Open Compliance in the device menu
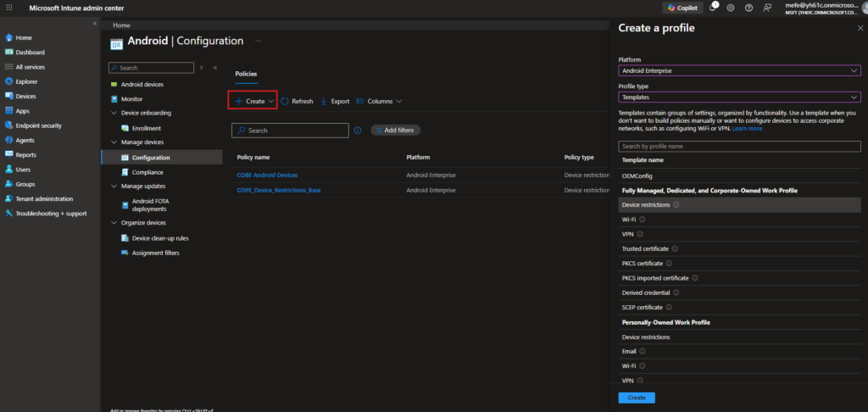868x412 pixels. 147,172
